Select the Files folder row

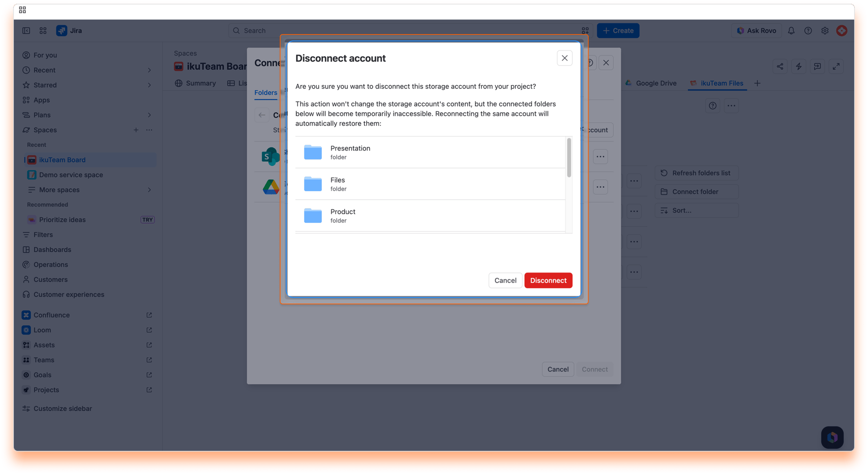point(430,184)
